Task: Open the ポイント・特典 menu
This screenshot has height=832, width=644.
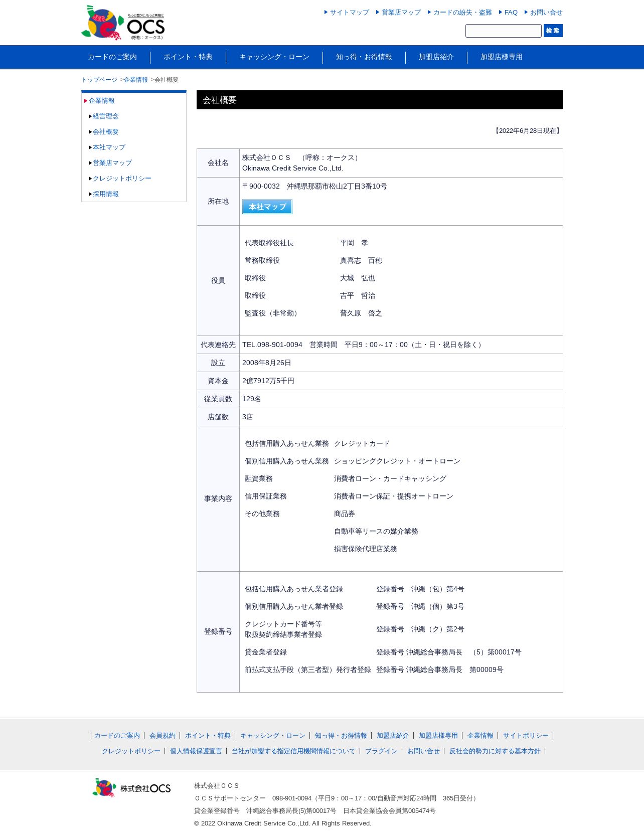Action: 188,57
